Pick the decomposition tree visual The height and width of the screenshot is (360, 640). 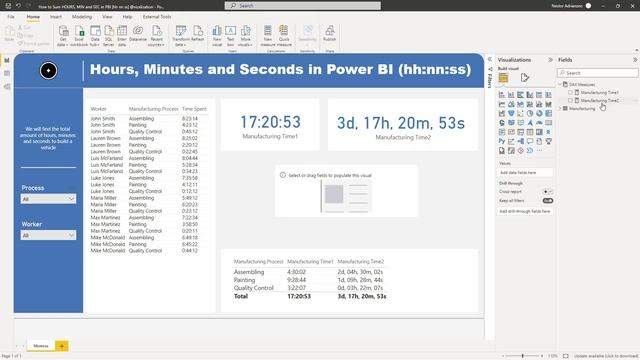[520, 141]
